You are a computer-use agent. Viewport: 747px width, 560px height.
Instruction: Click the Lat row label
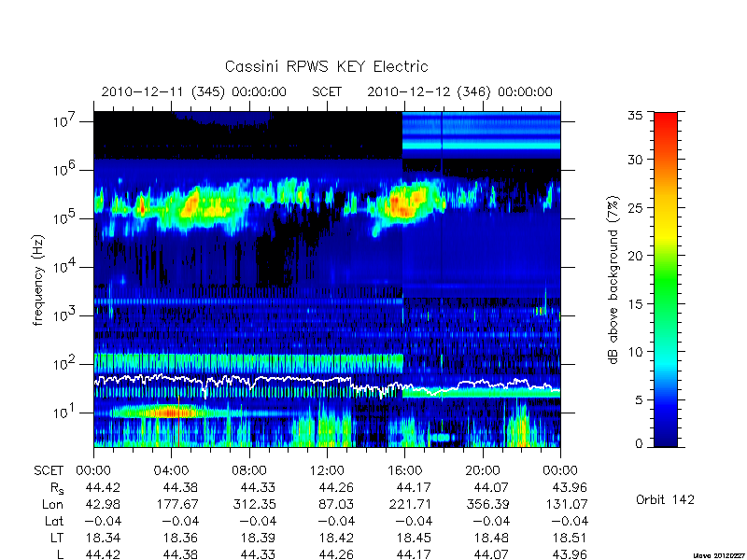54,521
